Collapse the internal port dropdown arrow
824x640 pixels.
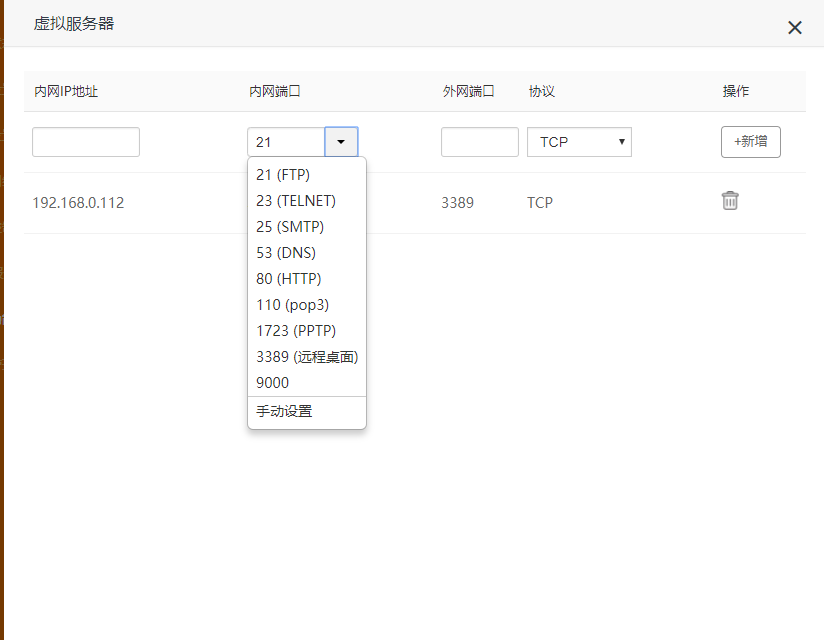coord(341,142)
